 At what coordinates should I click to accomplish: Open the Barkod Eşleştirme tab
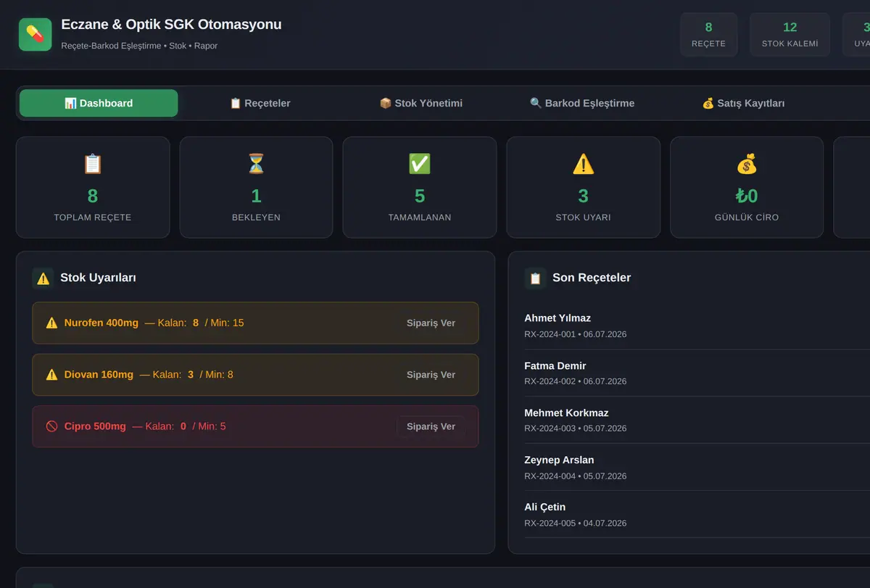click(582, 103)
